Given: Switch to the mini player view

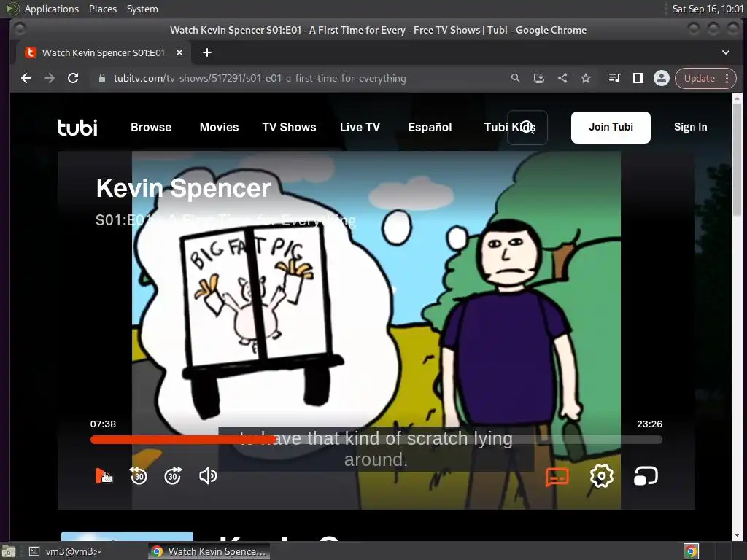Looking at the screenshot, I should (x=646, y=475).
